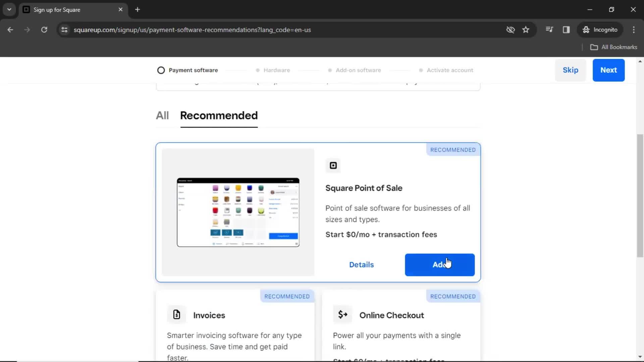Expand the browser tab list dropdown
The image size is (644, 362).
pyautogui.click(x=9, y=9)
